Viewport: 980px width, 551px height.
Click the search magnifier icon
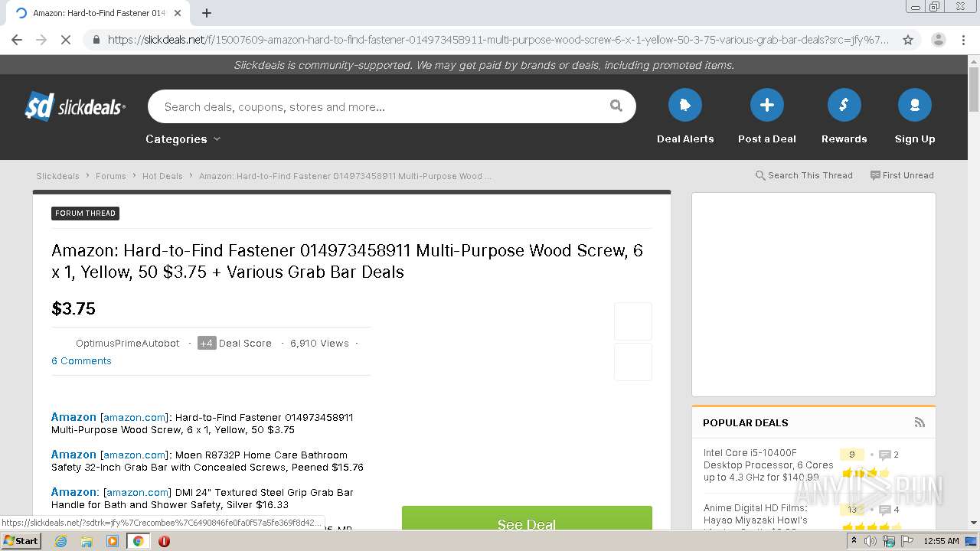pyautogui.click(x=616, y=106)
